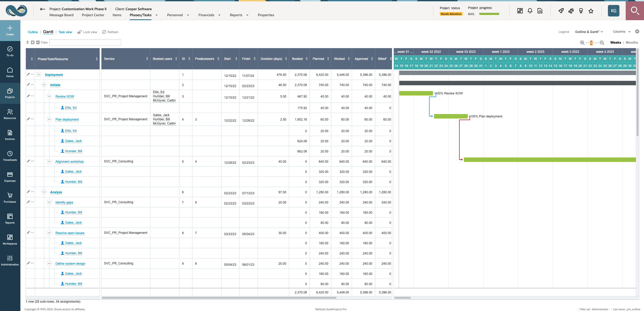Click the Gantt settings gear icon
The width and height of the screenshot is (644, 311).
click(x=637, y=31)
